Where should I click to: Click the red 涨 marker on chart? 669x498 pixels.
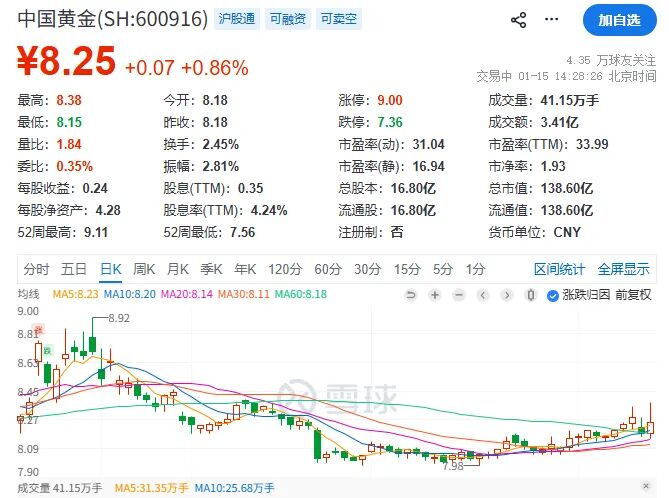point(39,329)
